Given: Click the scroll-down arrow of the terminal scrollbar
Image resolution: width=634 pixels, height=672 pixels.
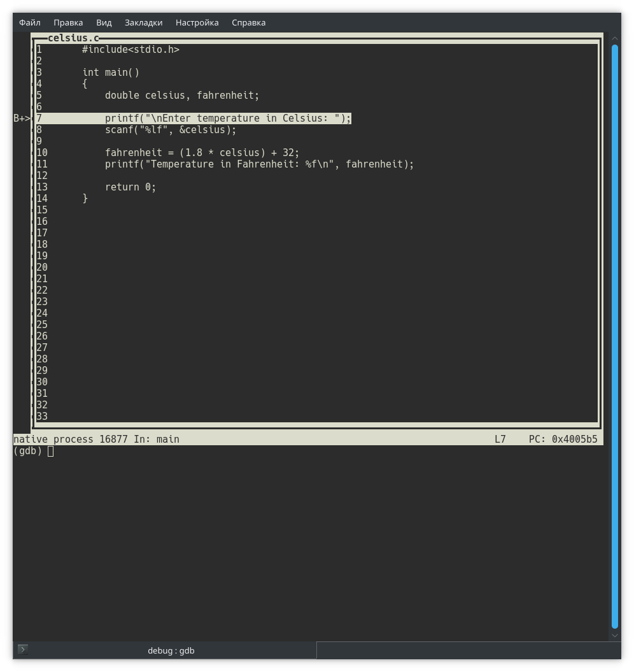Looking at the screenshot, I should [615, 635].
